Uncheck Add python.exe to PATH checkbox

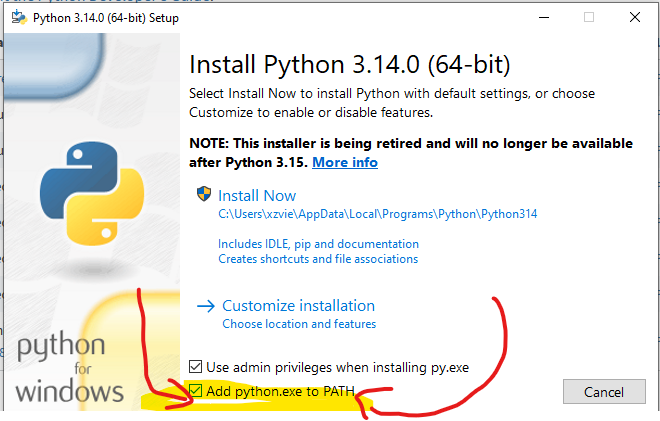pyautogui.click(x=197, y=391)
